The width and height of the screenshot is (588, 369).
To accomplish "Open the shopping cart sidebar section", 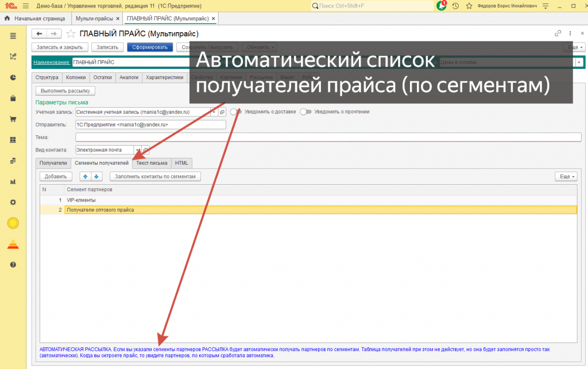I will pos(13,119).
